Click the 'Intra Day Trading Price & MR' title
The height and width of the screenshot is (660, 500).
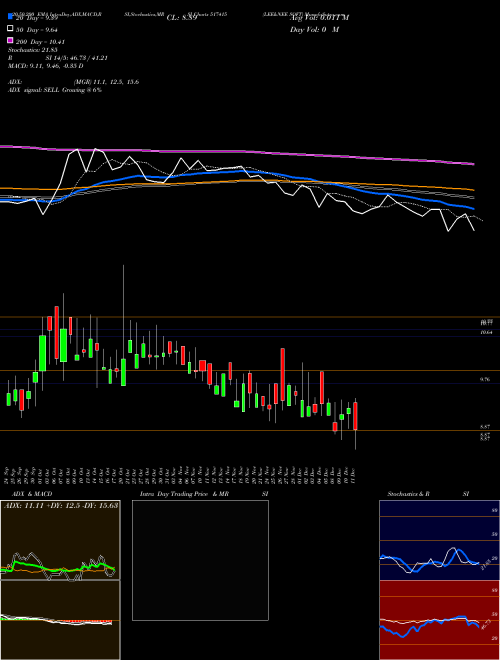tap(184, 494)
